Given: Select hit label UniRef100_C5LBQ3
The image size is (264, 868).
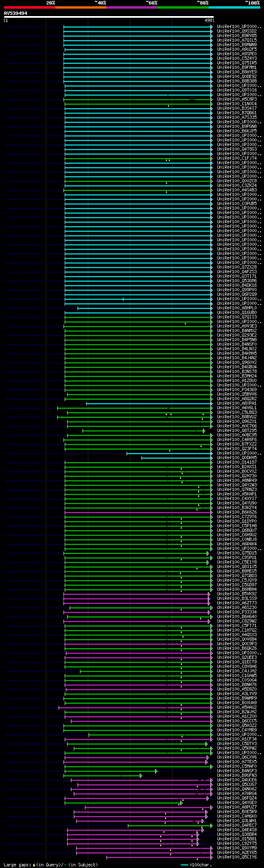Looking at the screenshot, I should pos(237,412).
